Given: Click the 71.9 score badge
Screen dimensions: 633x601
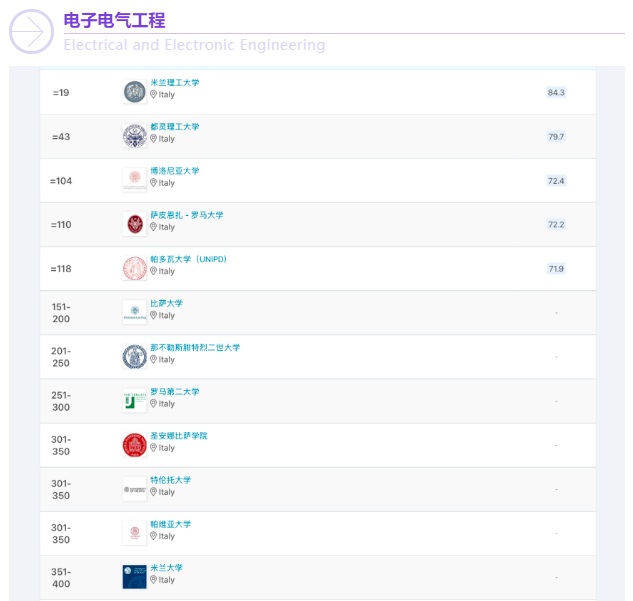Looking at the screenshot, I should (556, 269).
